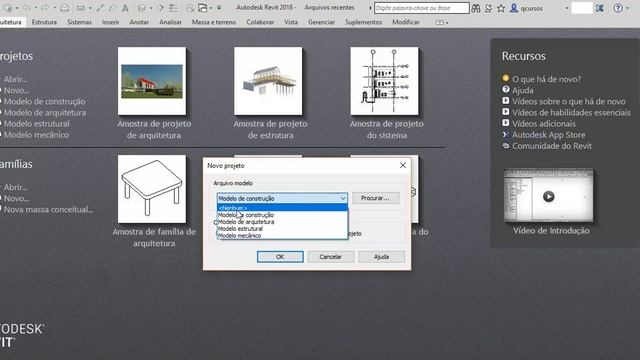
Task: Click the Undo icon in quick access toolbar
Action: pos(27,8)
